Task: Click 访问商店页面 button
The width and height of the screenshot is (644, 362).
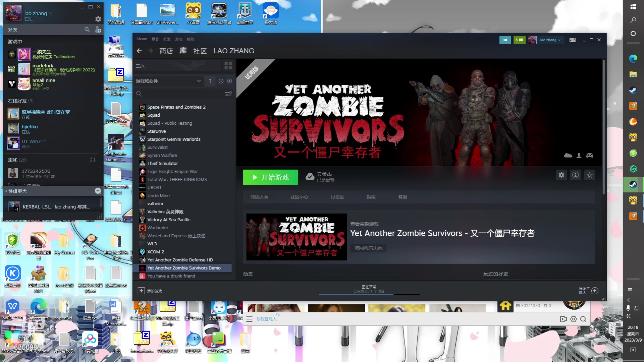Action: point(368,248)
